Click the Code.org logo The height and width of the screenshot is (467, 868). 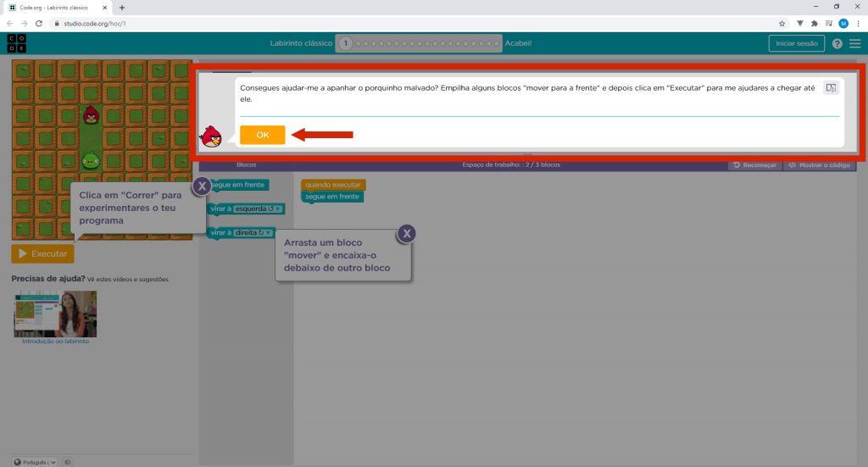(x=17, y=43)
